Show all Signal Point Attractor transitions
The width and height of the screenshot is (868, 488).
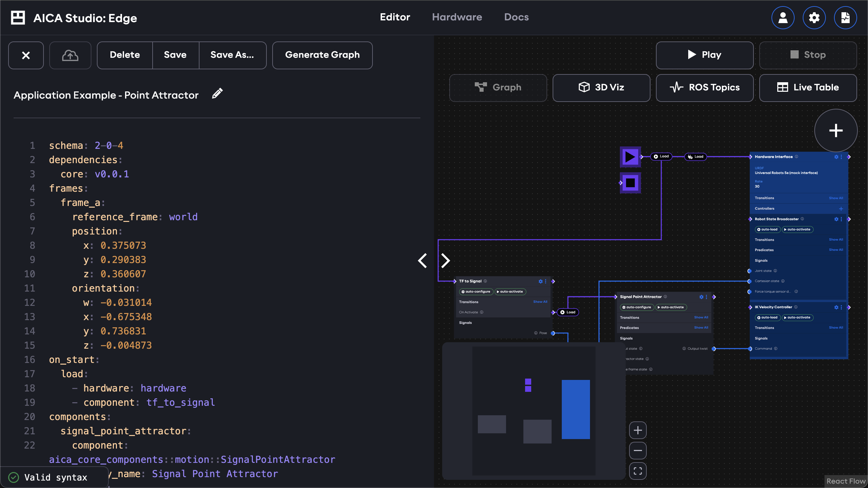(701, 317)
